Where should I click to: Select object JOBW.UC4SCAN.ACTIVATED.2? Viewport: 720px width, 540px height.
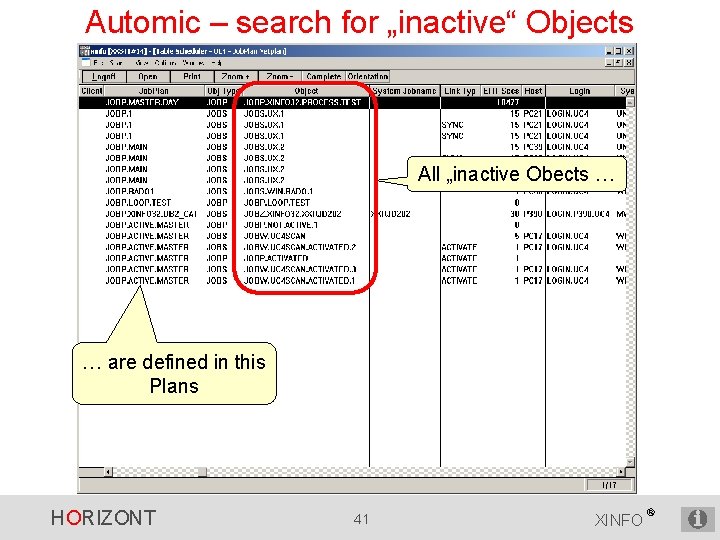pyautogui.click(x=300, y=247)
